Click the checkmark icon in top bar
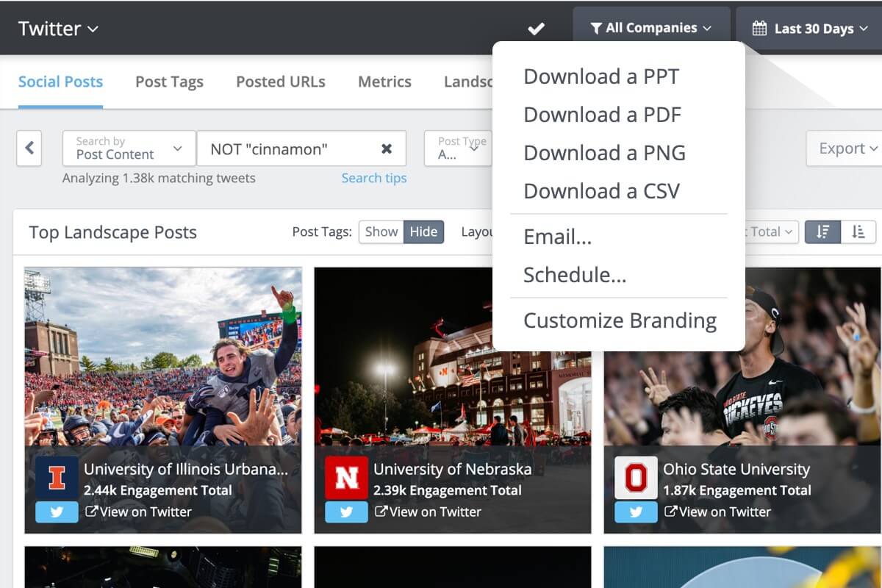The width and height of the screenshot is (882, 588). 537,29
